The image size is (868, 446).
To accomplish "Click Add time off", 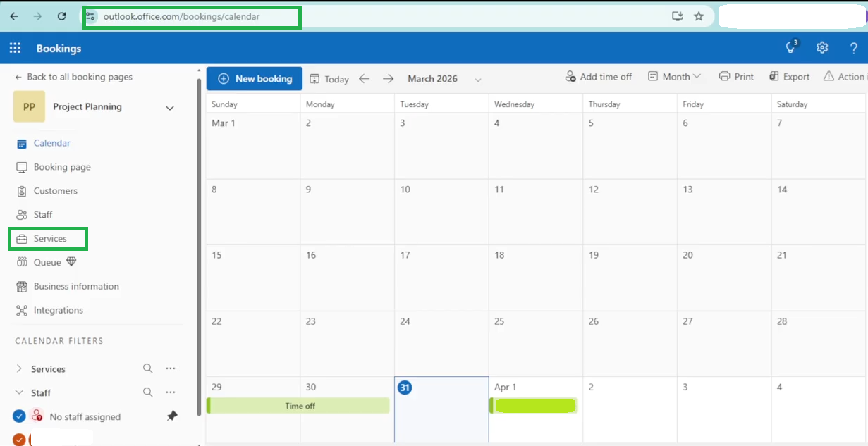I will pos(599,77).
